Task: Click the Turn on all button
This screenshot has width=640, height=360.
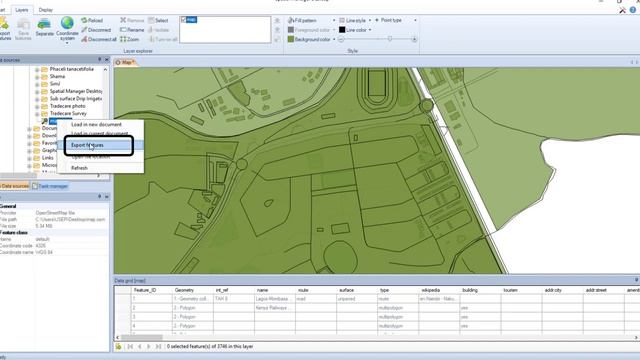Action: (163, 39)
